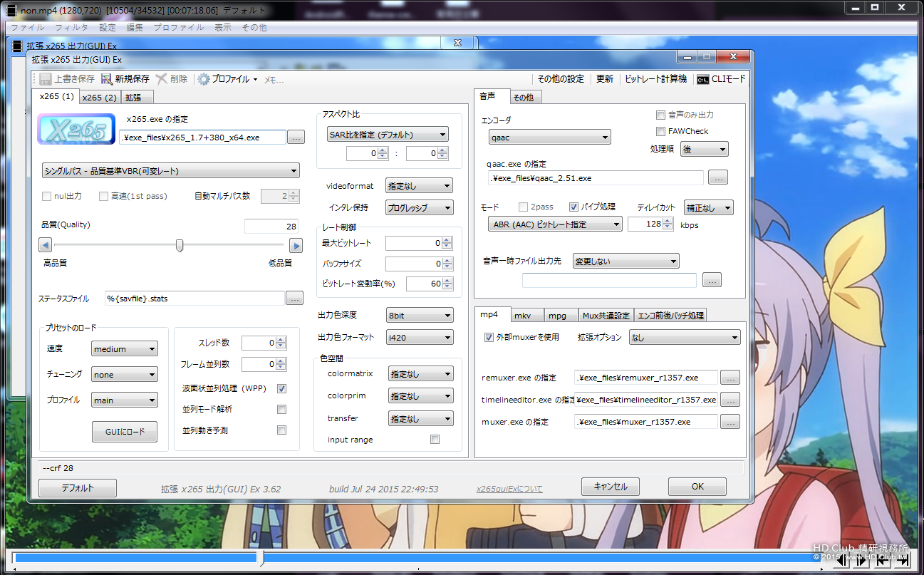Screen dimensions: 924x575
Task: Open x265guiExについて link
Action: [x=509, y=489]
